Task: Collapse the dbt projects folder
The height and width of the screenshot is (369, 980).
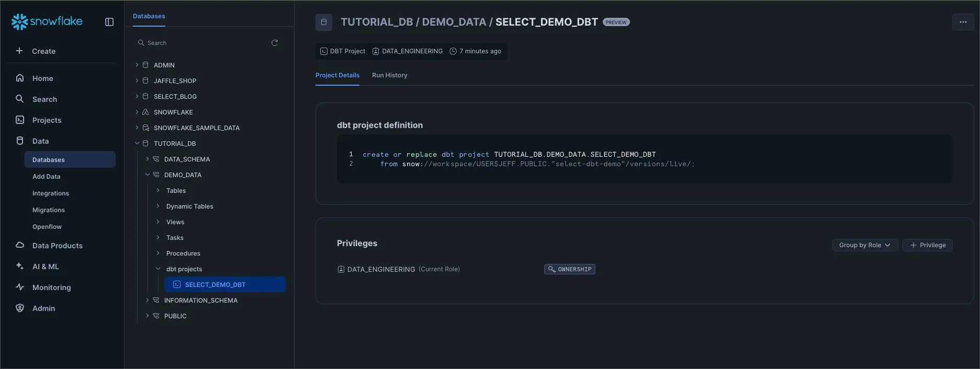Action: click(158, 269)
